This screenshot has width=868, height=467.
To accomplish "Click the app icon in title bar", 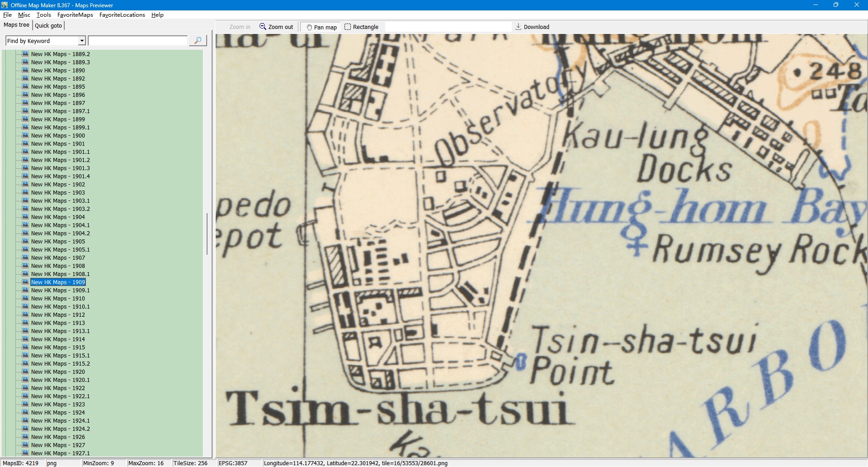I will point(5,5).
